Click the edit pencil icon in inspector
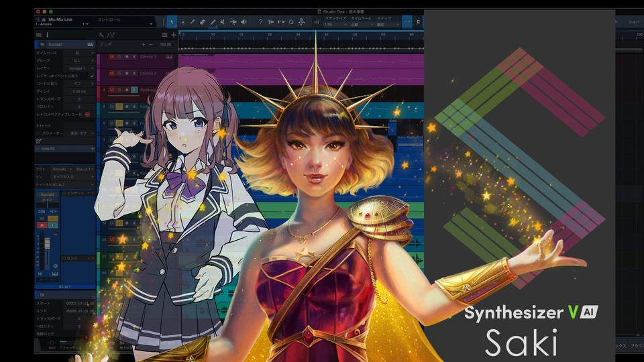 [39, 141]
